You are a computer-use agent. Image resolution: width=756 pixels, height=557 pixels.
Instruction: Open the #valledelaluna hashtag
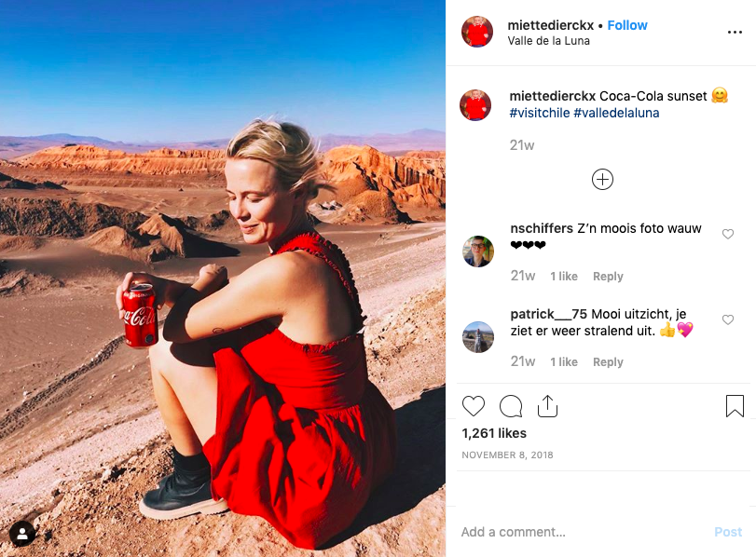616,114
